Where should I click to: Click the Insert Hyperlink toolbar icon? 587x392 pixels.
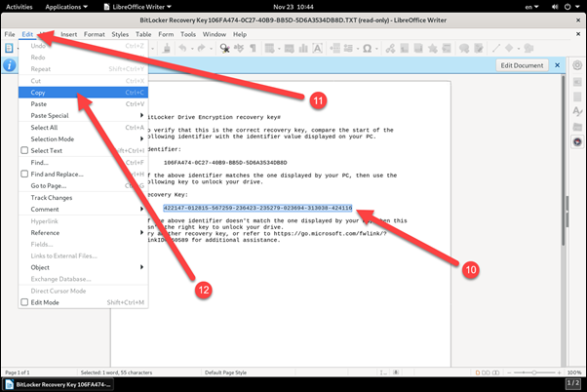pos(390,49)
